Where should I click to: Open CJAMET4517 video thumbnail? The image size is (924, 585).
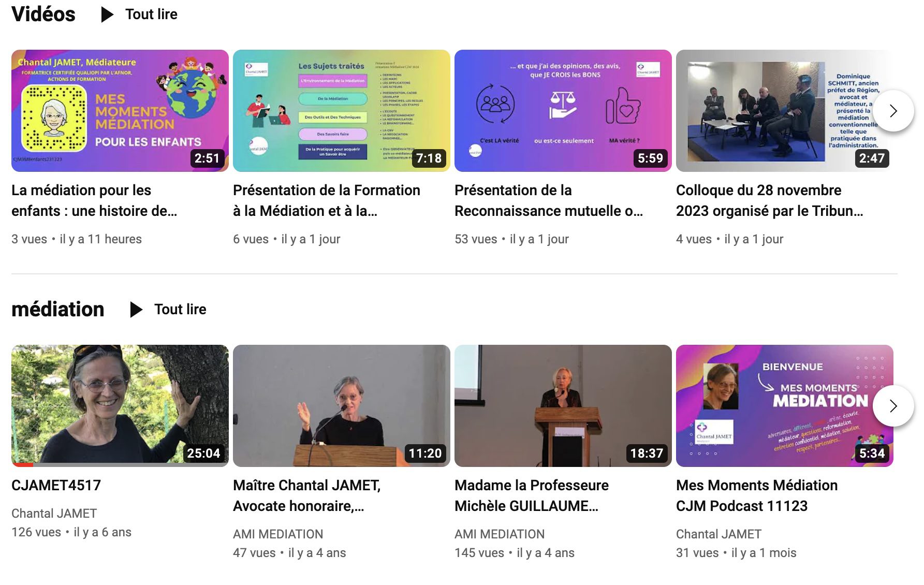point(120,406)
